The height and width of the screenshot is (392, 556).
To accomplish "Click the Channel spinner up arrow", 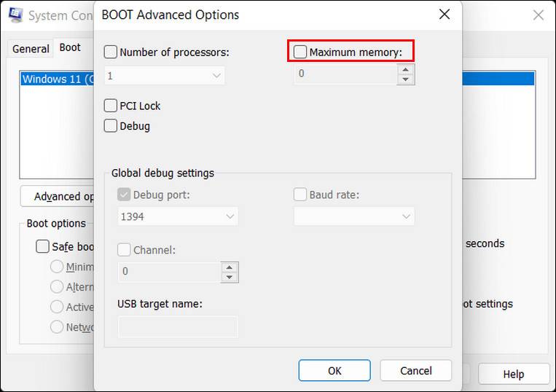I will click(x=230, y=267).
